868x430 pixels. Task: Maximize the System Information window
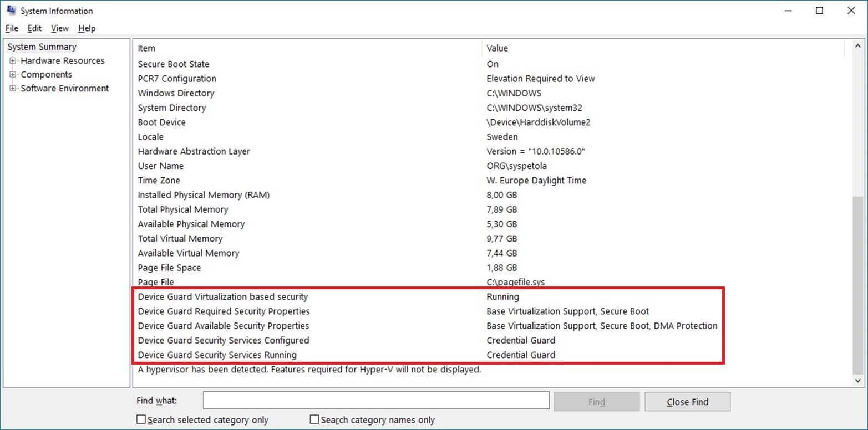click(819, 11)
